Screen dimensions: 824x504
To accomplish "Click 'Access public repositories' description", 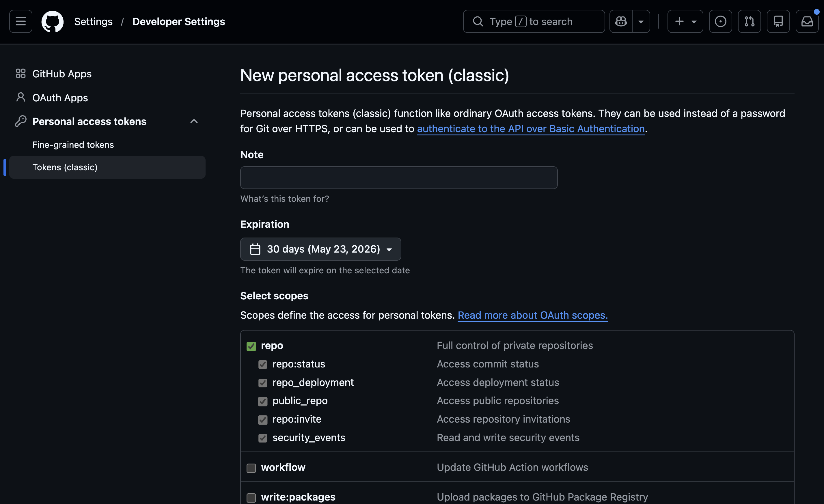I will point(498,401).
